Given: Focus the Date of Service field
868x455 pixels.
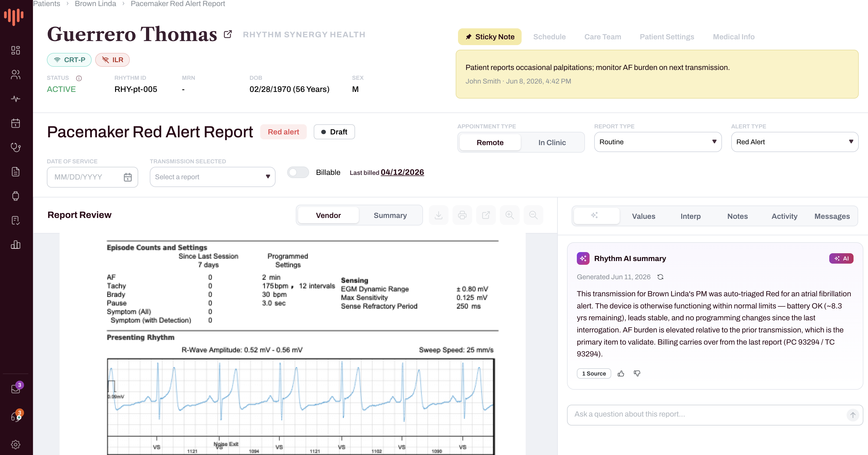Looking at the screenshot, I should click(x=92, y=177).
